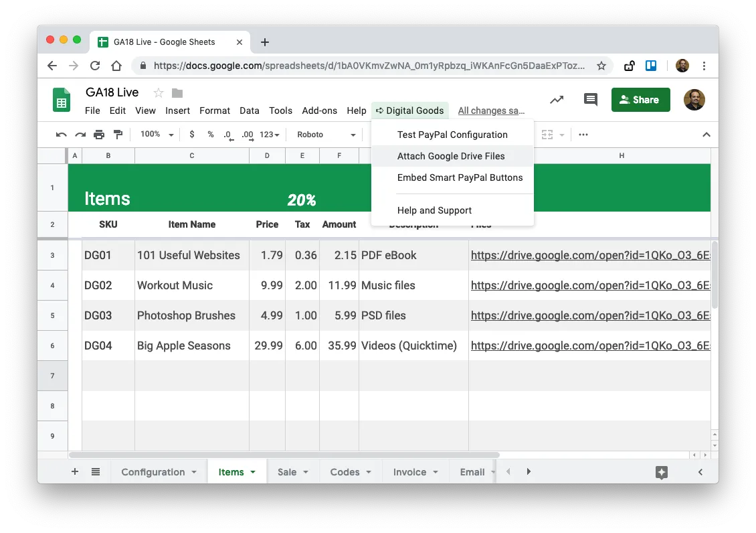This screenshot has height=533, width=756.
Task: Expand the zoom 100% dropdown
Action: tap(157, 135)
